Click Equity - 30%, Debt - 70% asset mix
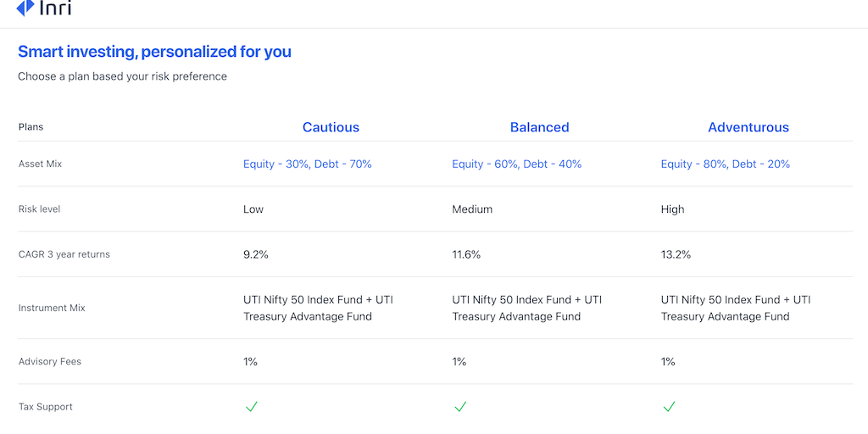868x434 pixels. (308, 164)
